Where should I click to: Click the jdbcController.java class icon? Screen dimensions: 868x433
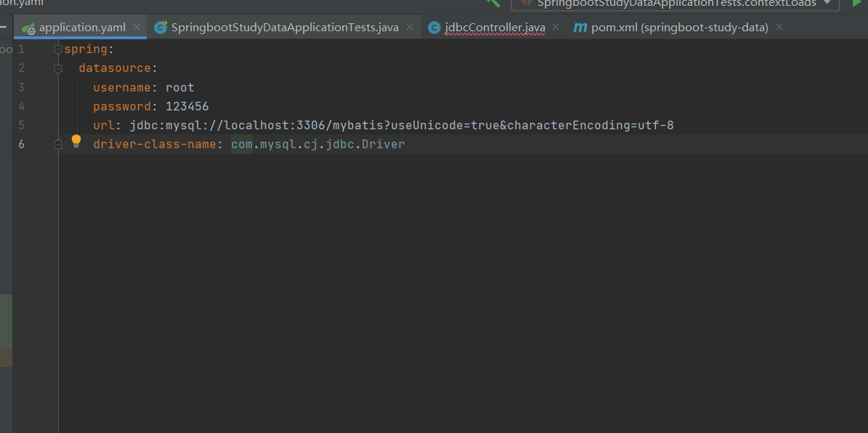click(434, 28)
